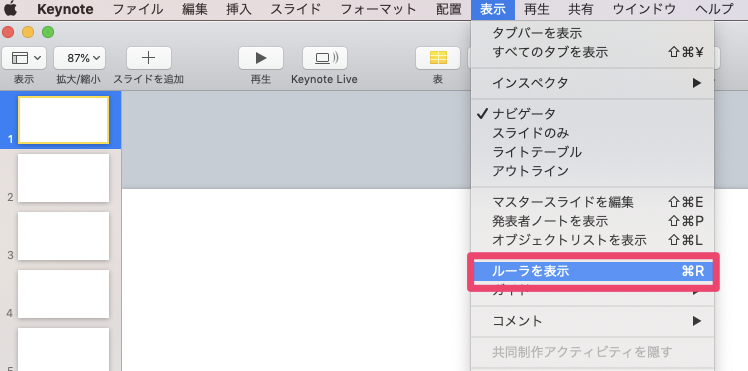The image size is (748, 371).
Task: Open the 配置 menu
Action: click(449, 9)
